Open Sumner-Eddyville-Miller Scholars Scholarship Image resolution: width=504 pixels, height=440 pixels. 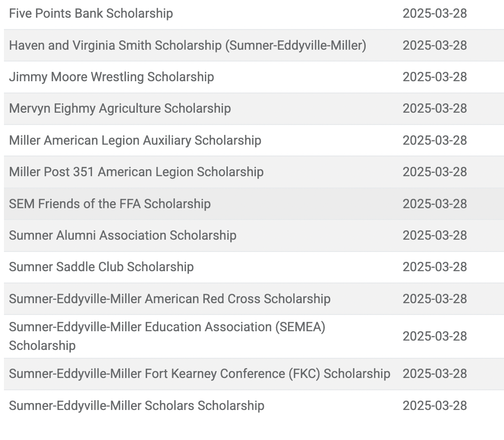(137, 406)
